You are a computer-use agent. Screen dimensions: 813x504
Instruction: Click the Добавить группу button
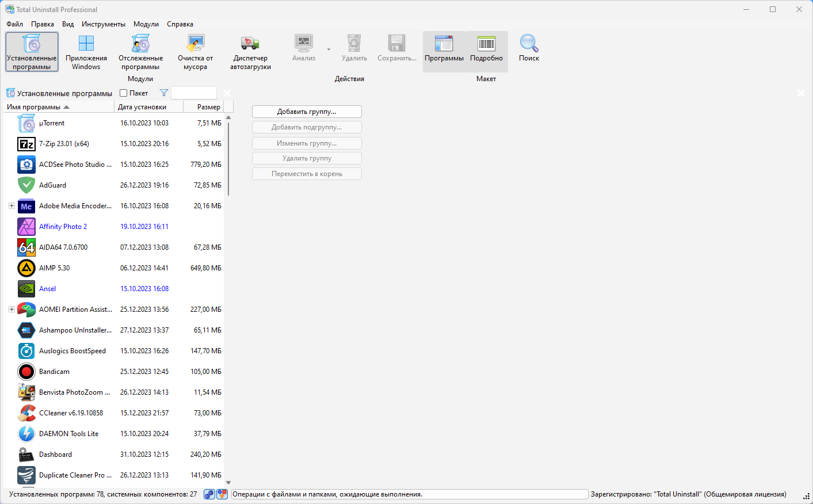coord(307,111)
